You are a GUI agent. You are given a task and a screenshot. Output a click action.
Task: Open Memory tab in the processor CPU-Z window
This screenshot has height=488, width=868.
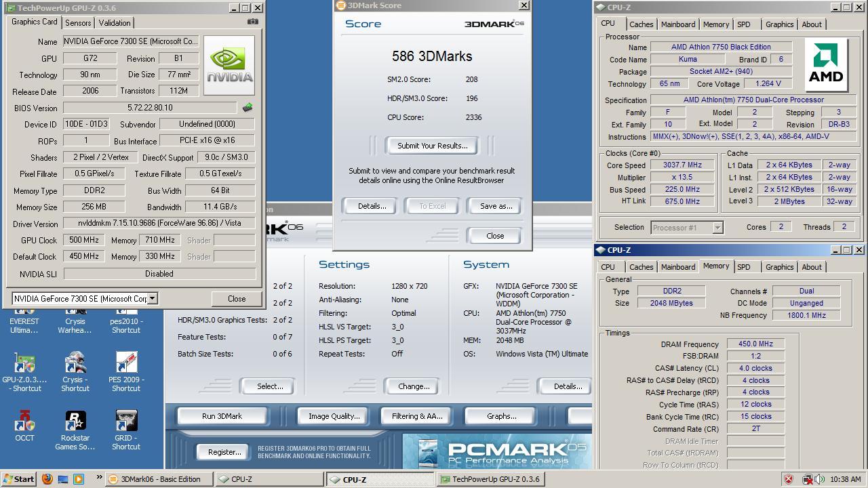click(x=716, y=24)
